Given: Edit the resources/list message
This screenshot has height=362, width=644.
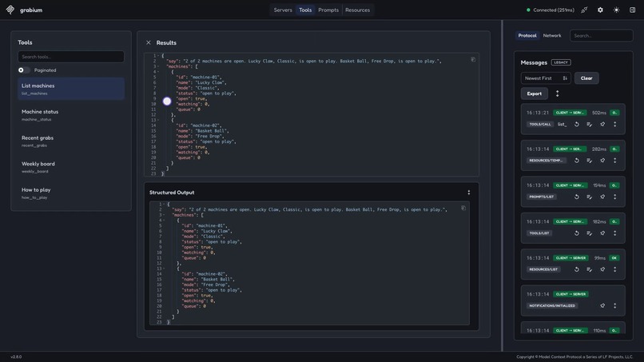Looking at the screenshot, I should coord(589,269).
